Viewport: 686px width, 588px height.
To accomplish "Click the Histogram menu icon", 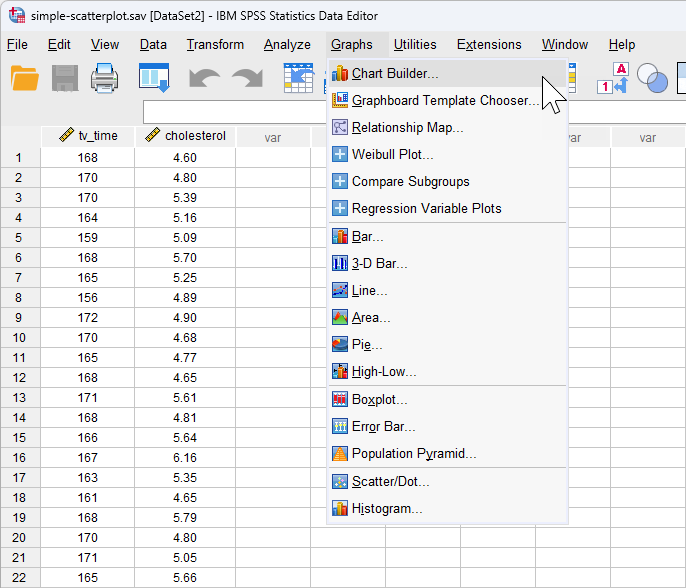I will [x=340, y=509].
